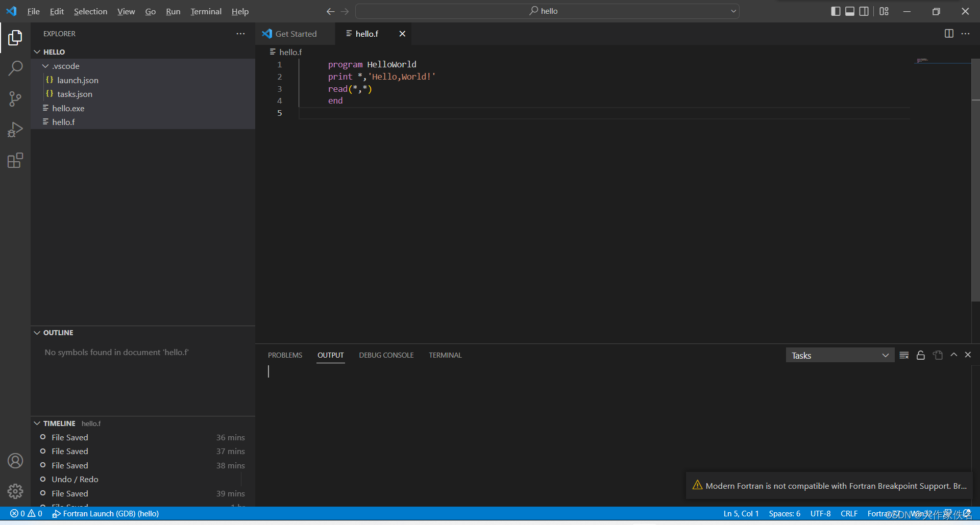Click the Modern Fortran warning notification
980x525 pixels.
829,486
